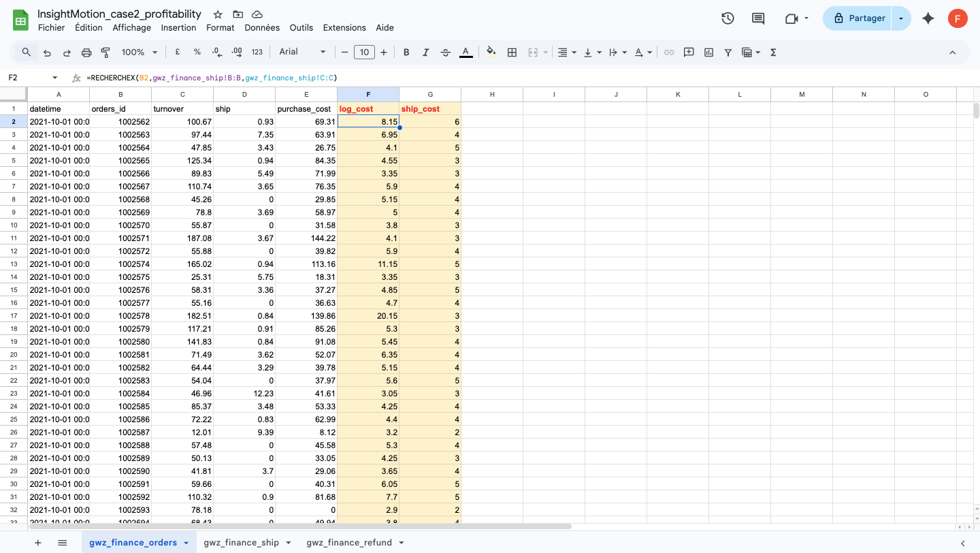Increase decimal places

[237, 52]
